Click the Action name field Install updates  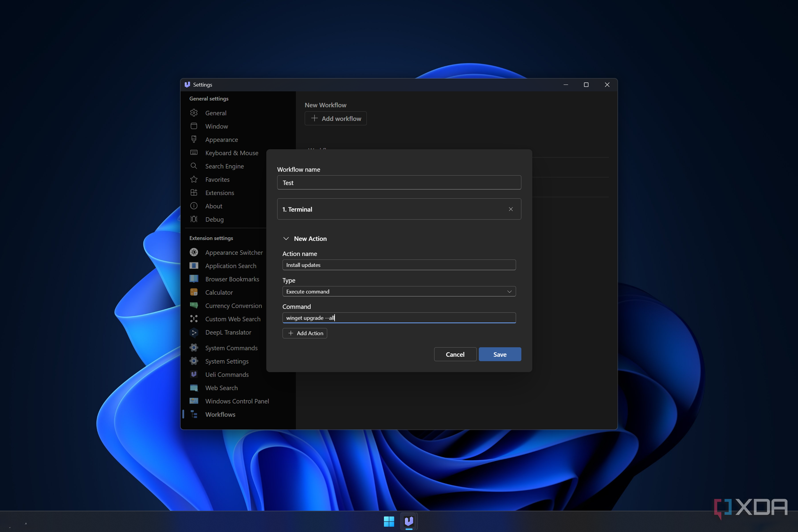pyautogui.click(x=399, y=265)
